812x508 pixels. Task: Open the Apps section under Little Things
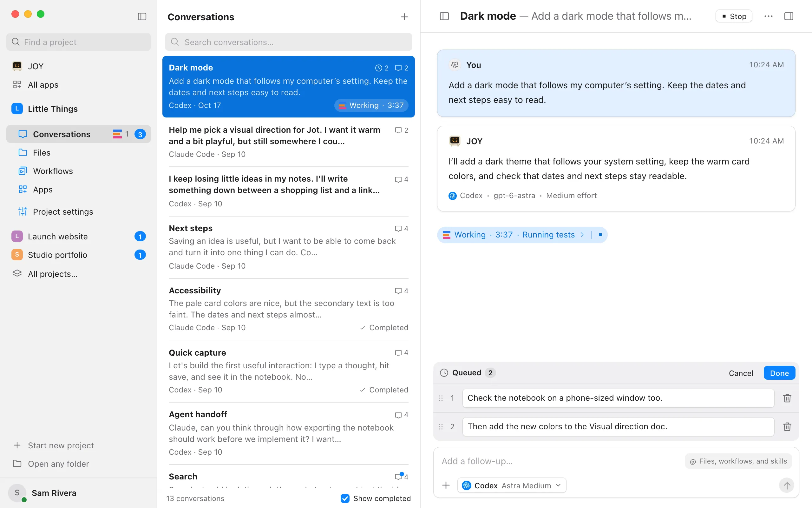(79, 190)
